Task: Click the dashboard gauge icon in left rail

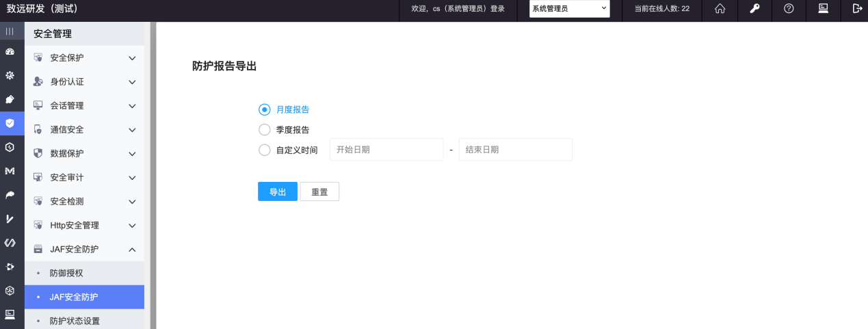Action: coord(10,52)
